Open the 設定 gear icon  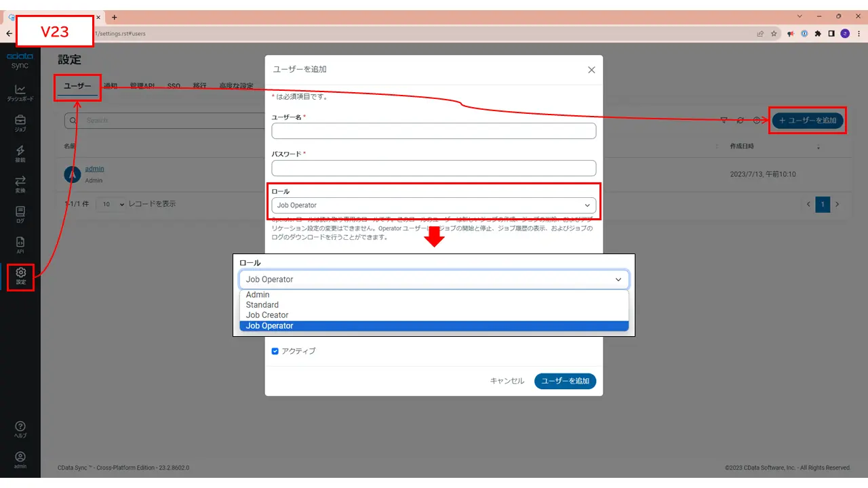point(20,276)
